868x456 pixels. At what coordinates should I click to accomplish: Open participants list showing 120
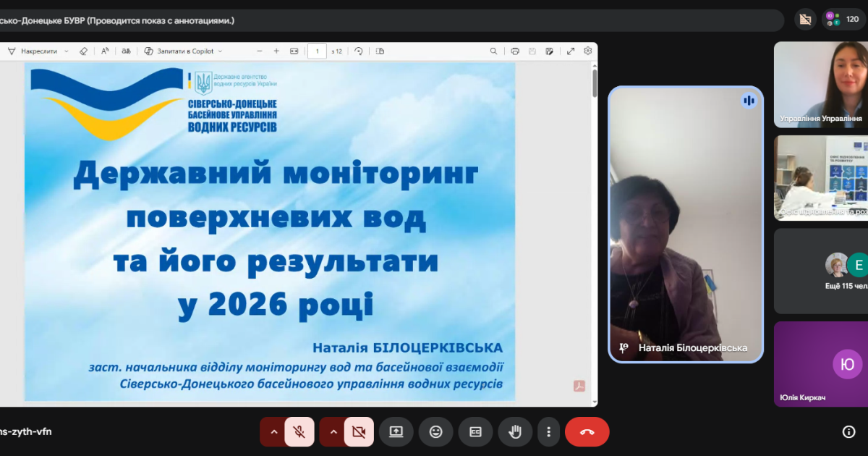[843, 20]
